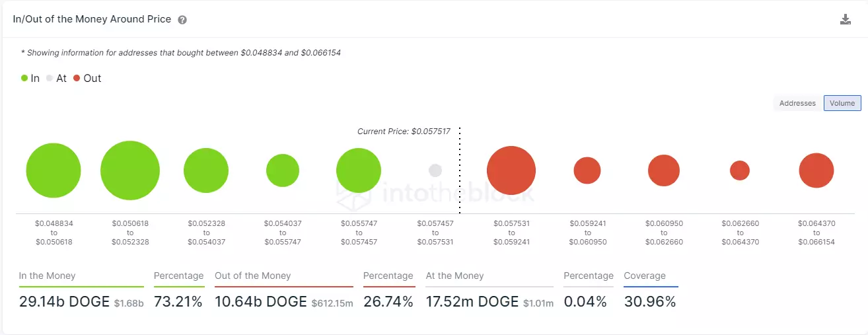Click the In the Money heading
This screenshot has width=868, height=335.
click(x=48, y=276)
